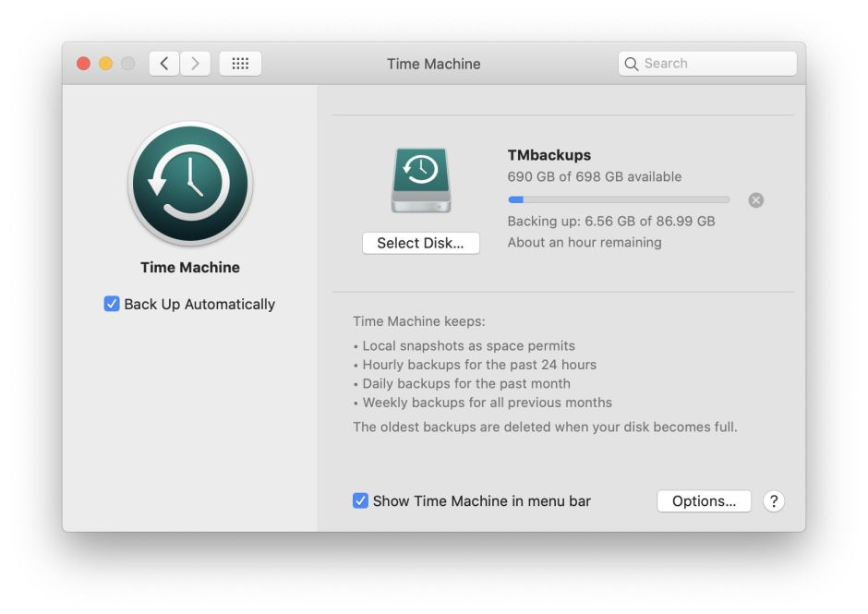The image size is (868, 614).
Task: Click the Time Machine window title
Action: click(433, 64)
